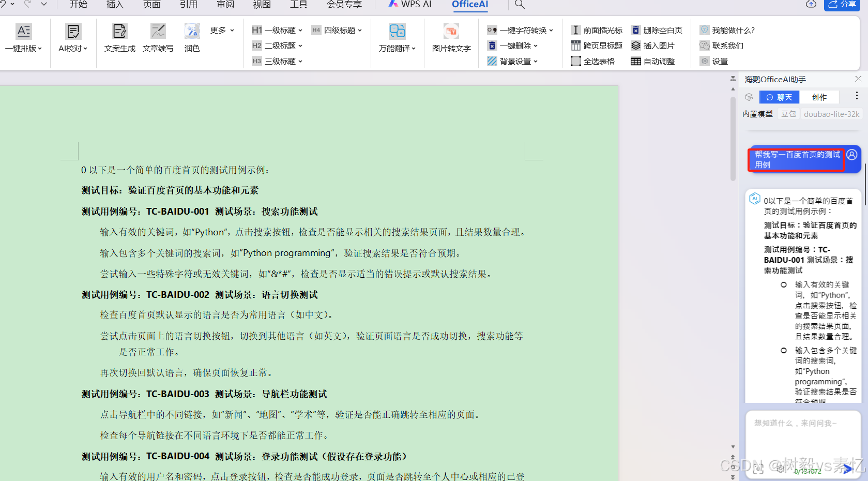The width and height of the screenshot is (868, 481).
Task: Click 删除空白页 to remove blank pages
Action: click(x=657, y=30)
